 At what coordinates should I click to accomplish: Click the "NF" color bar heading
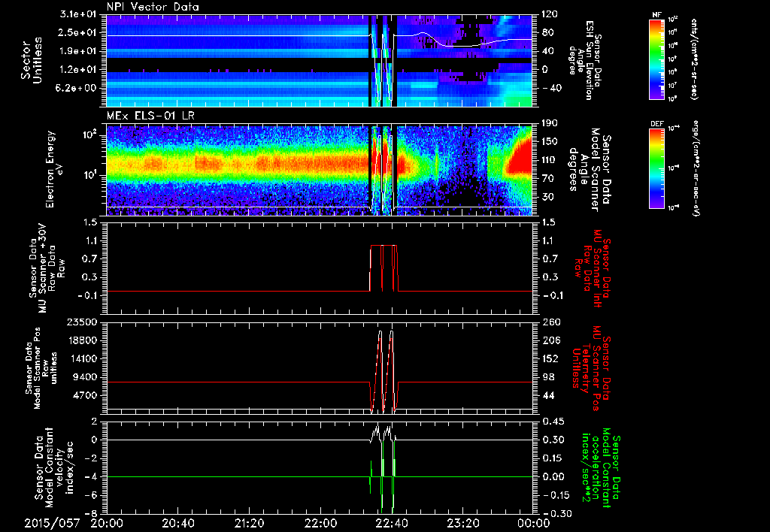point(656,15)
